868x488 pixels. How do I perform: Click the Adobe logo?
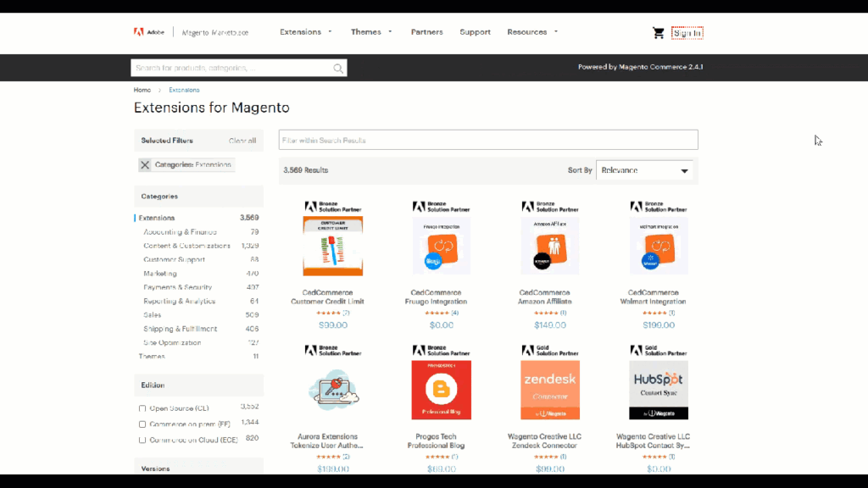[149, 32]
